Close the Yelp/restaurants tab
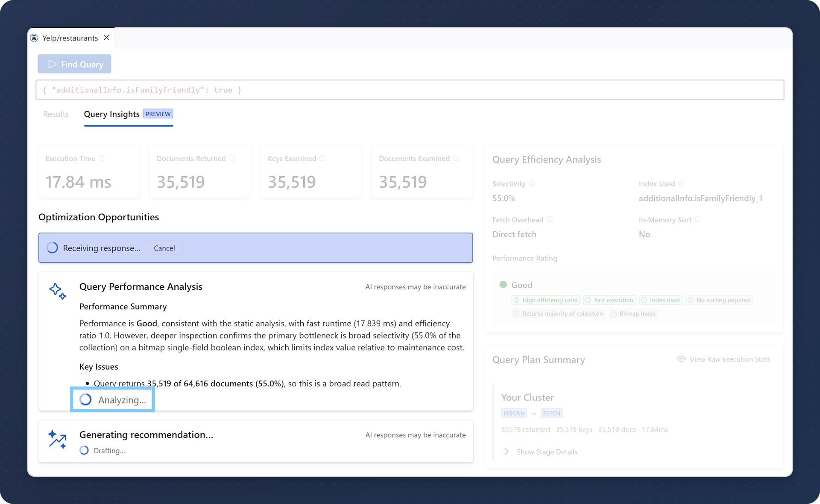This screenshot has height=504, width=820. 107,38
